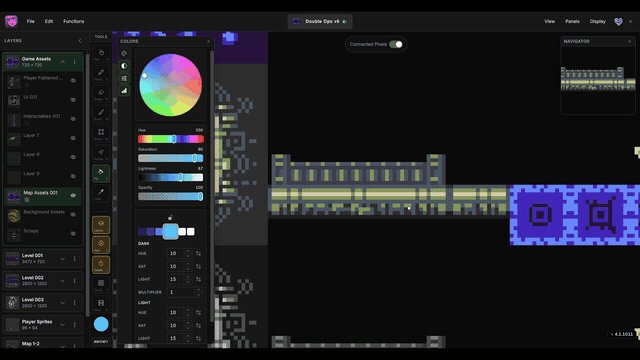Toggle the Connected Pixels switch

point(396,44)
